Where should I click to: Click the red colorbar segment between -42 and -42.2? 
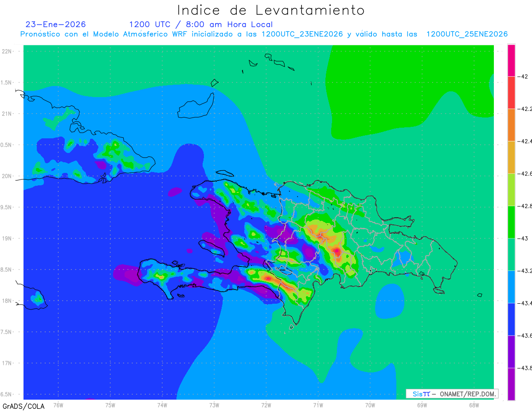tap(511, 93)
